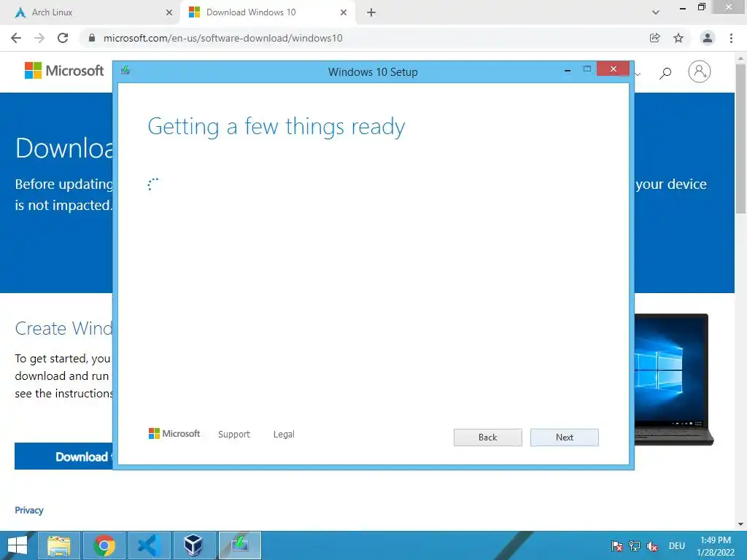This screenshot has width=747, height=560.
Task: Open the Privacy link on the webpage
Action: pos(29,510)
